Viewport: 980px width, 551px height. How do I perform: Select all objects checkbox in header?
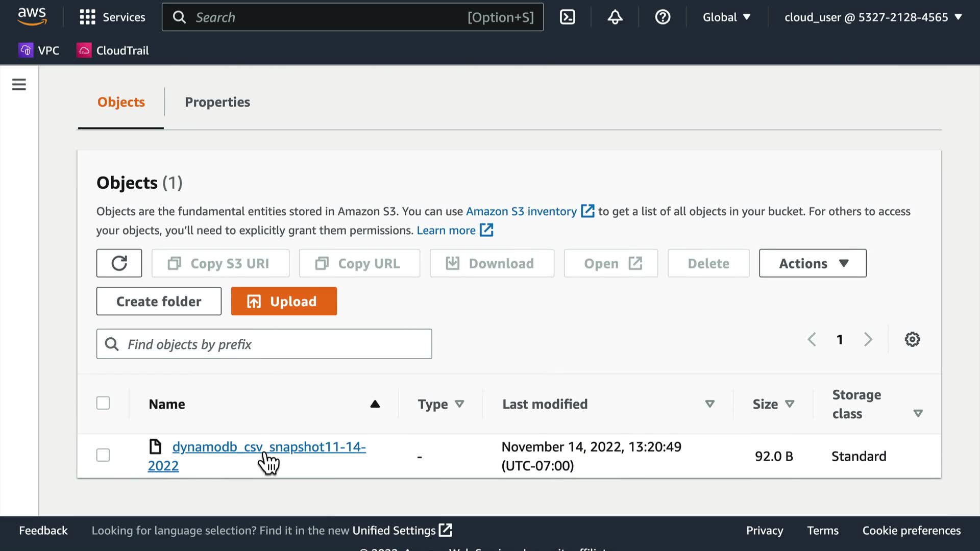(x=103, y=403)
